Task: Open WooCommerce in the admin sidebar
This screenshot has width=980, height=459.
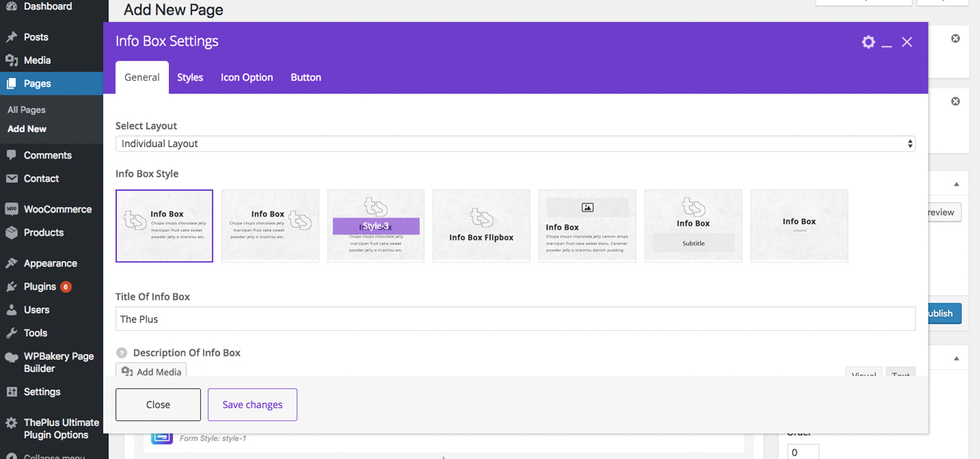Action: coord(57,209)
